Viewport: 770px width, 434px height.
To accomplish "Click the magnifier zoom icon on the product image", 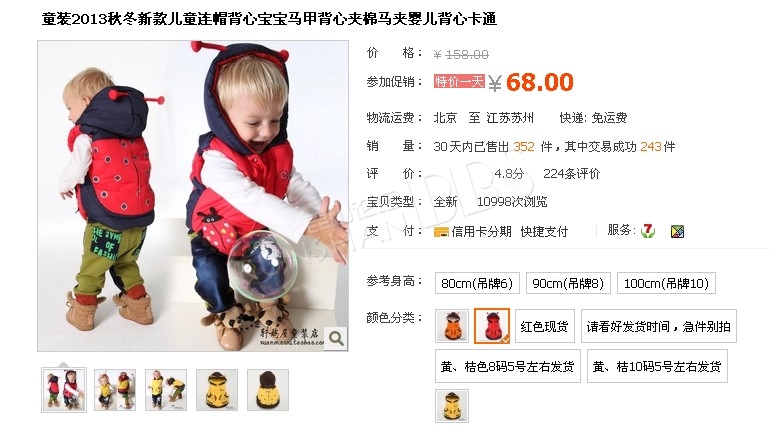I will click(x=336, y=338).
